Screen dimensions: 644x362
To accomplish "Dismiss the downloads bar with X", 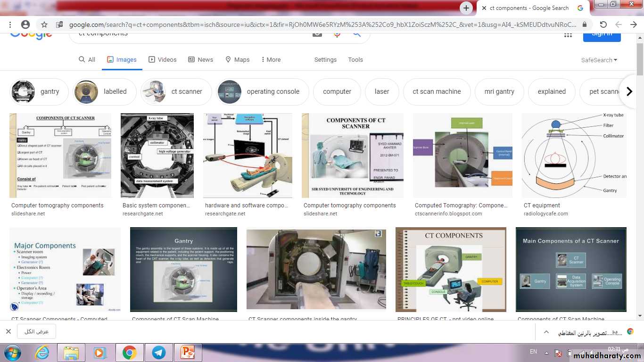I will click(8, 331).
